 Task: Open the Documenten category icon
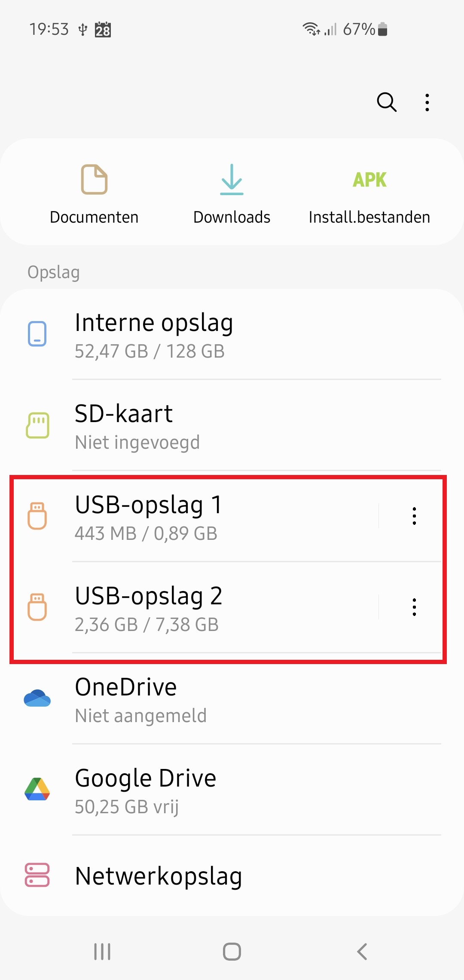pos(94,179)
